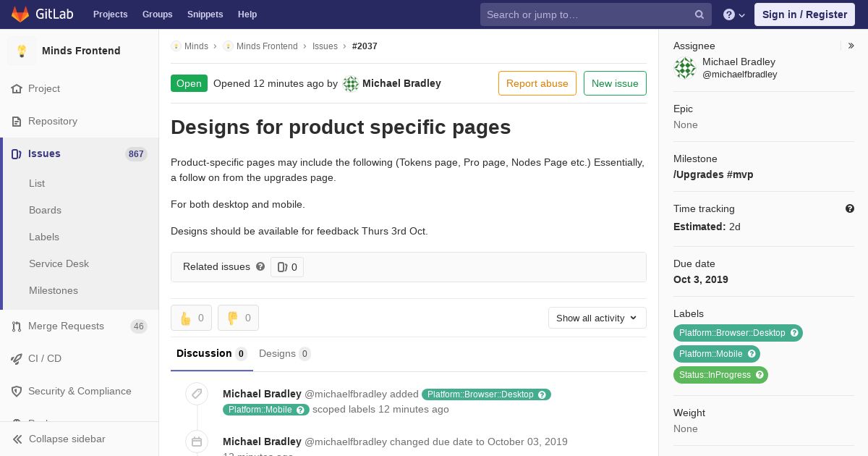The width and height of the screenshot is (868, 456).
Task: Click the Project house icon
Action: (x=17, y=88)
